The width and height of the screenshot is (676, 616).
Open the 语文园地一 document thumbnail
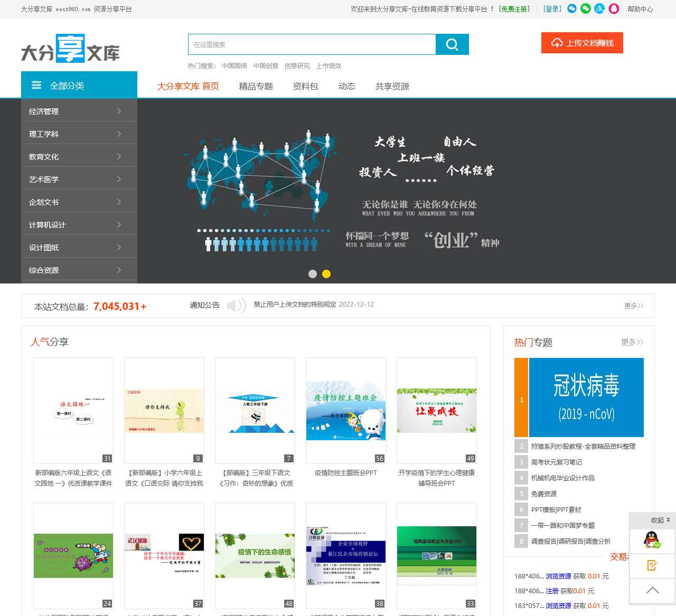pyautogui.click(x=73, y=411)
